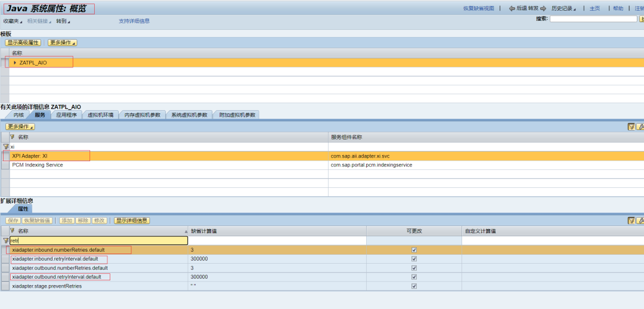Switch to the 虚拟机环境 tab
This screenshot has height=309, width=644.
coord(101,115)
